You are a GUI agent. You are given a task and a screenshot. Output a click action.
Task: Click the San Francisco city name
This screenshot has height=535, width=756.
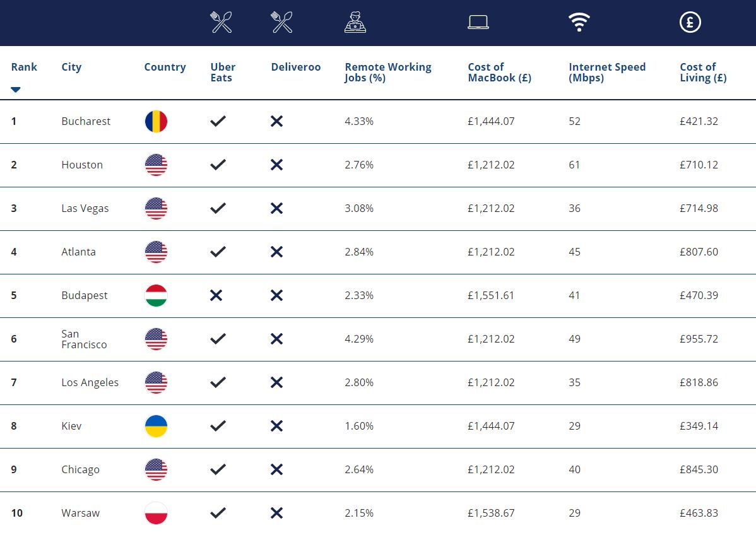84,339
